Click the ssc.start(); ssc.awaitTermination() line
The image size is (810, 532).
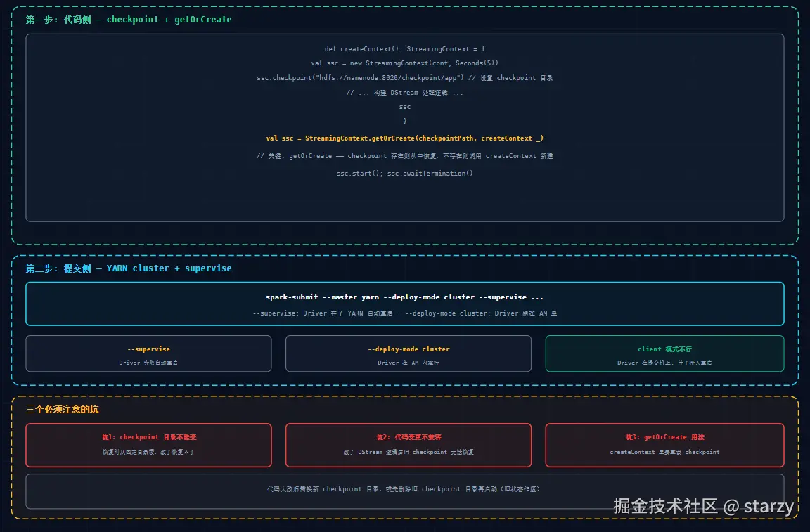(404, 174)
